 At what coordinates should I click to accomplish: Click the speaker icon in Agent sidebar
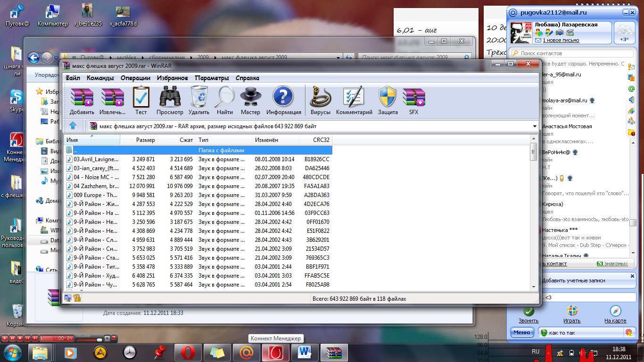click(631, 99)
